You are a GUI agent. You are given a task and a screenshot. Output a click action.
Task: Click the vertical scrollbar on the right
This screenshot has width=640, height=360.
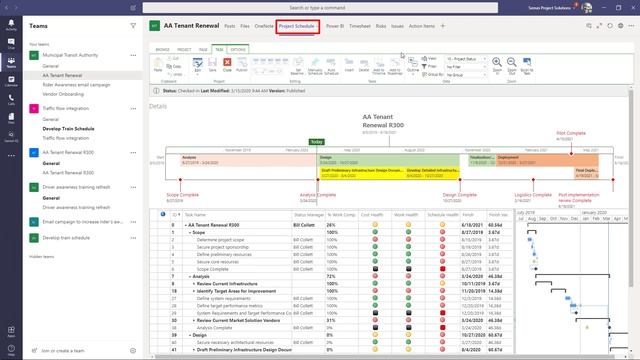[631, 188]
